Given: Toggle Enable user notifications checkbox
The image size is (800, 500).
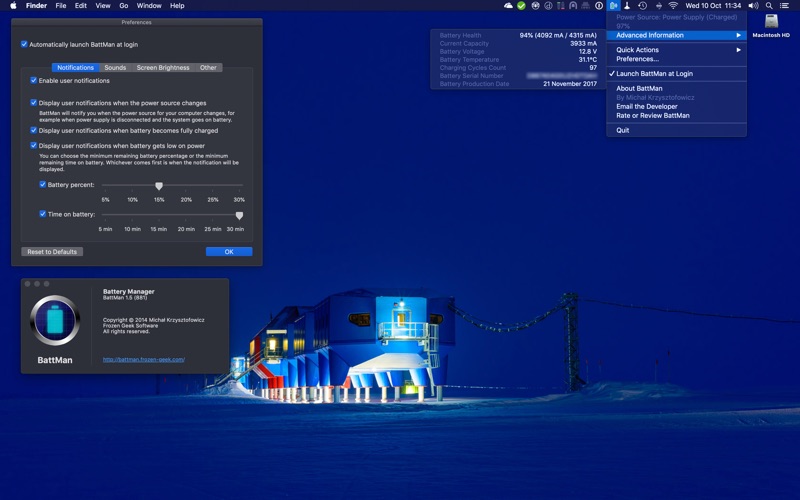Looking at the screenshot, I should coord(34,80).
